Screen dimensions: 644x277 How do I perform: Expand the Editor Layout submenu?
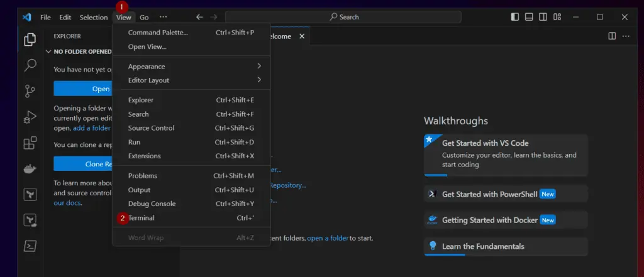click(x=191, y=80)
